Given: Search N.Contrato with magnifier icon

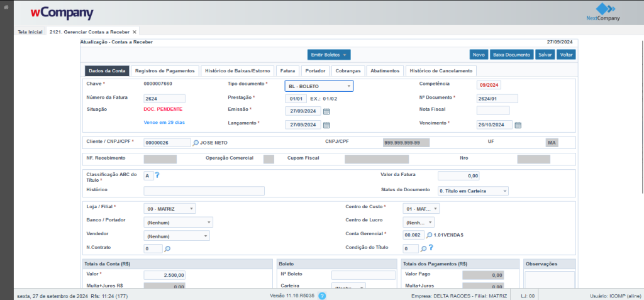Looking at the screenshot, I should point(167,248).
